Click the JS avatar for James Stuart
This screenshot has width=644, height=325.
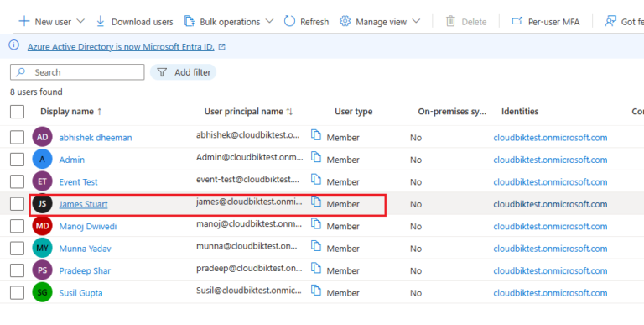[x=42, y=203]
